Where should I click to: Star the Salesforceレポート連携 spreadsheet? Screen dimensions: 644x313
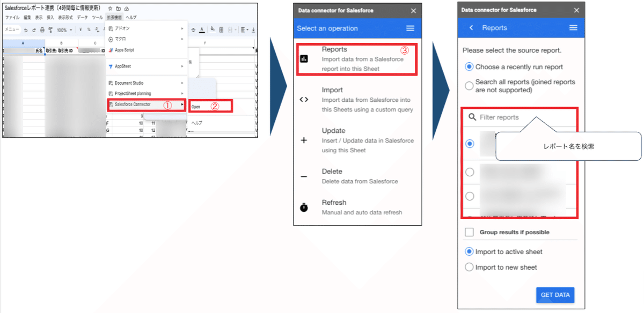pos(110,9)
